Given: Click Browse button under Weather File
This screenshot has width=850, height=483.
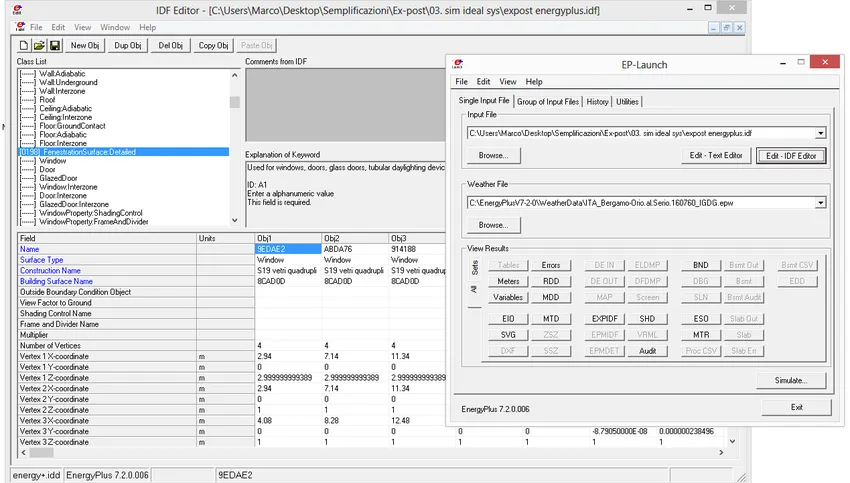Looking at the screenshot, I should tap(493, 225).
